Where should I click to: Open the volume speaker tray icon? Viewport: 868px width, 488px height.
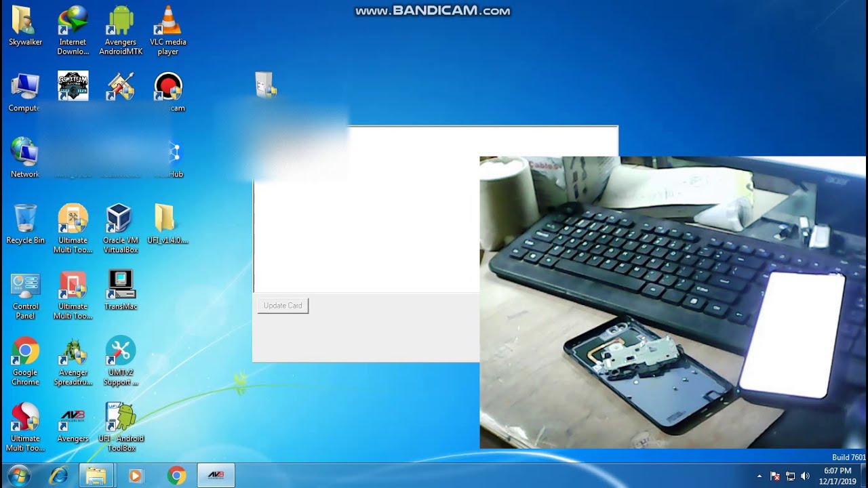(806, 476)
